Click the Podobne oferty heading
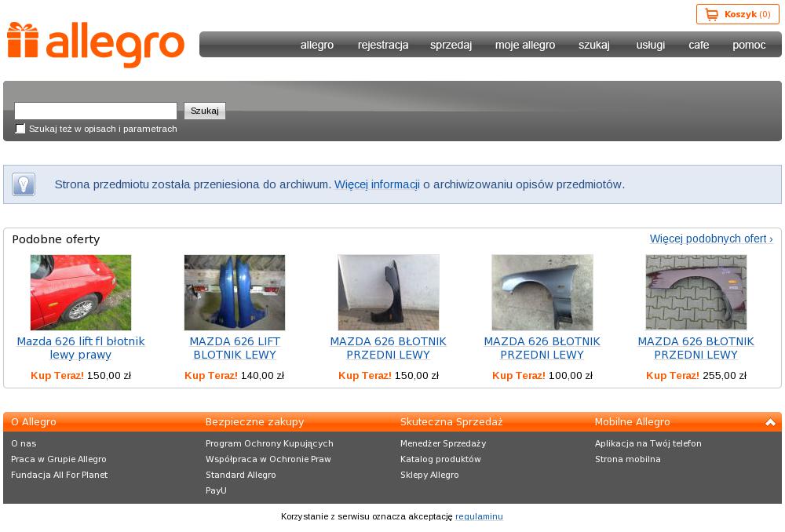Viewport: 785px width, 532px height. coord(56,239)
